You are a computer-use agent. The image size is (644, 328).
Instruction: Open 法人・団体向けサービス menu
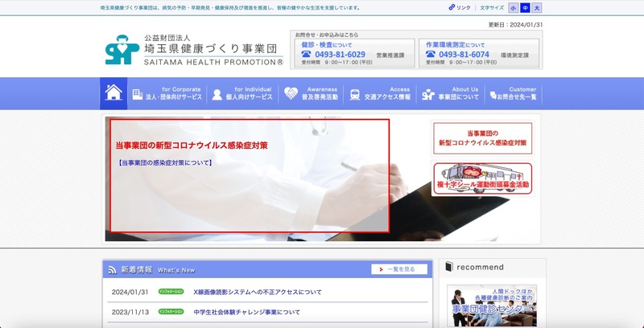(x=167, y=94)
